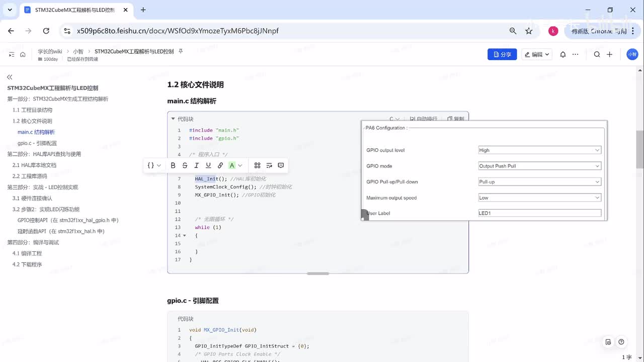The image size is (644, 362).
Task: Click the User Label LED1 field
Action: [x=540, y=213]
